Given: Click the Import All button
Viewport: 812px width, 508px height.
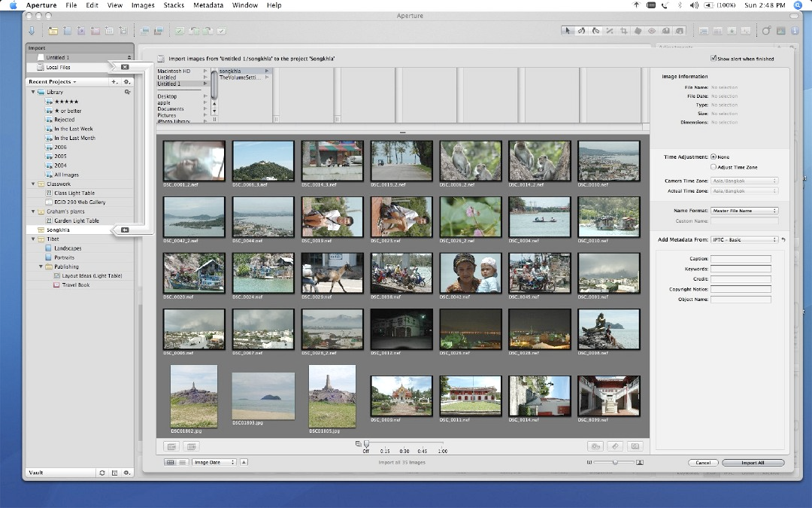Looking at the screenshot, I should [753, 463].
